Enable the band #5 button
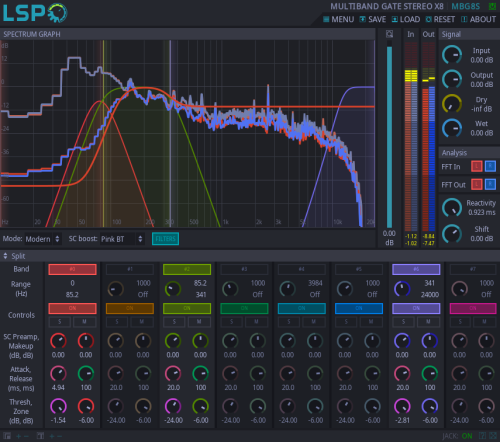500x442 pixels. 359,269
